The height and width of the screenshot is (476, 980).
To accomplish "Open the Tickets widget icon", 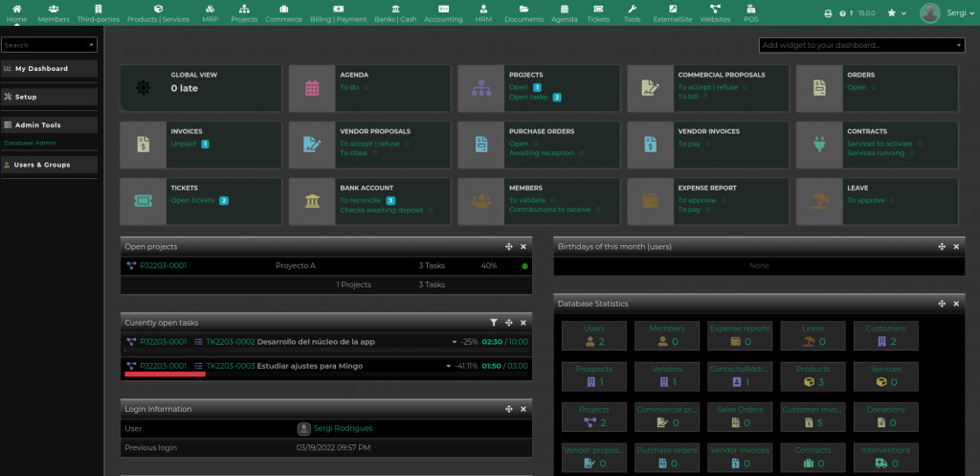I will 142,201.
